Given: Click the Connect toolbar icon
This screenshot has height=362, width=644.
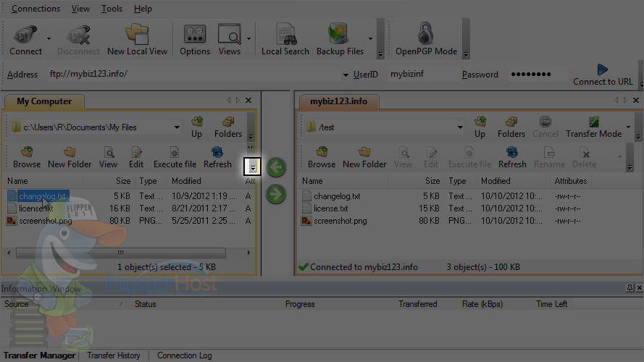Looking at the screenshot, I should (x=25, y=41).
